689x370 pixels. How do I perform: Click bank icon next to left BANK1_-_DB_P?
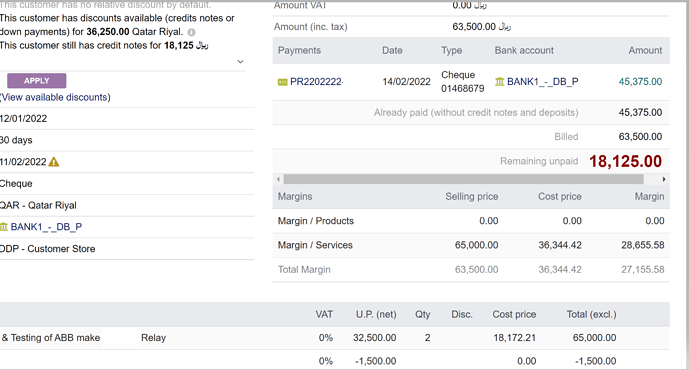click(x=4, y=227)
